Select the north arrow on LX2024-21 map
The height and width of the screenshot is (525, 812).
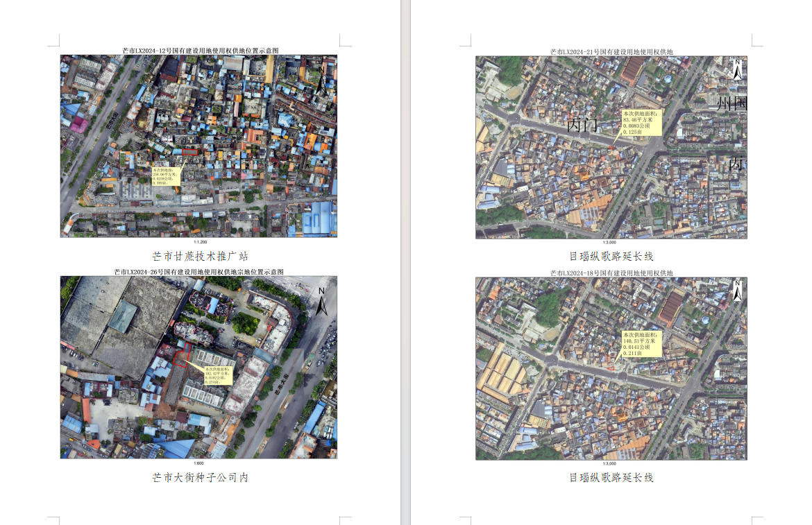(737, 69)
